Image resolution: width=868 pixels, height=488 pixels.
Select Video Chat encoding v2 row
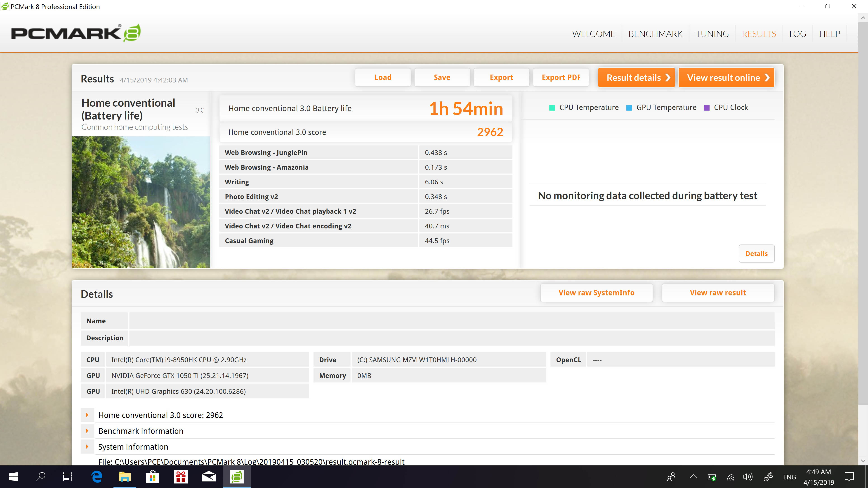tap(366, 226)
